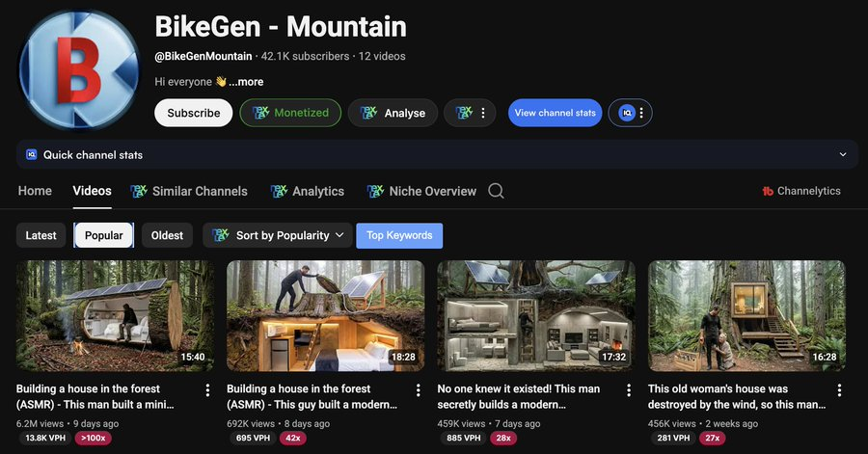This screenshot has height=454, width=868.
Task: Click the 885 VPH badge
Action: tap(463, 438)
